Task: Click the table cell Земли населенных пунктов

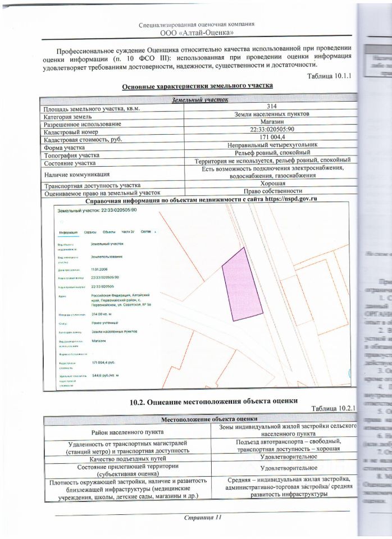Action: click(272, 114)
